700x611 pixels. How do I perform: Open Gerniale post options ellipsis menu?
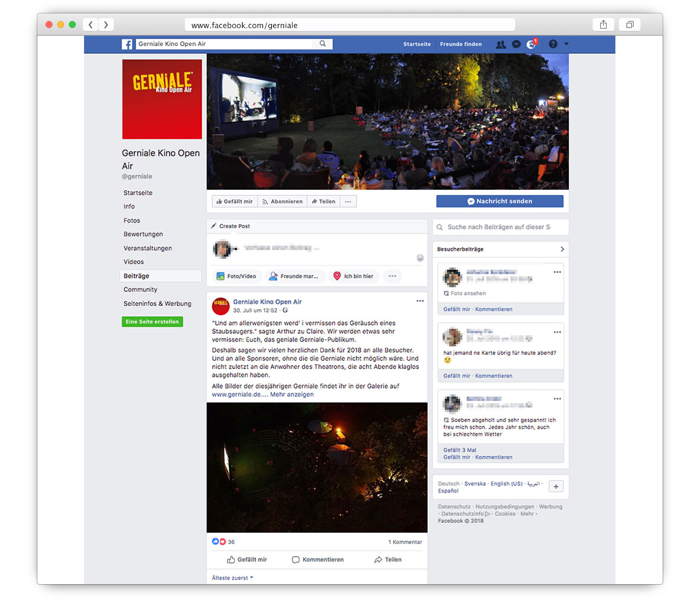click(420, 301)
